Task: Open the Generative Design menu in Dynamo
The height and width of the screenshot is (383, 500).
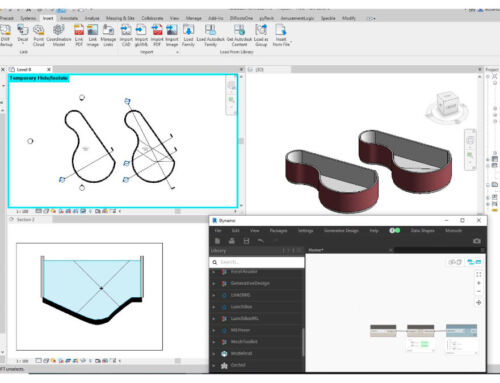Action: pos(341,230)
